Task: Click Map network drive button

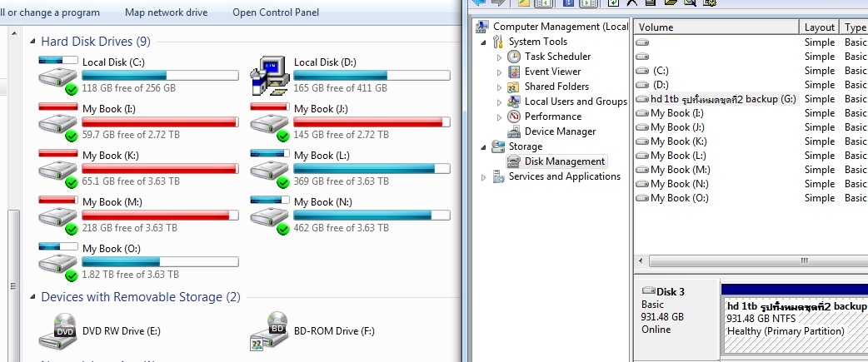Action: [x=166, y=12]
